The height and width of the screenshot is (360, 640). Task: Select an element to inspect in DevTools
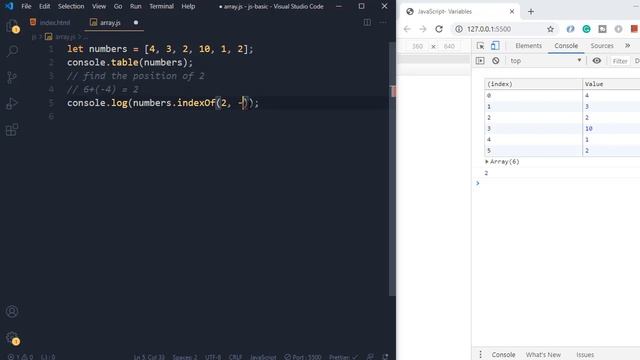pos(480,46)
